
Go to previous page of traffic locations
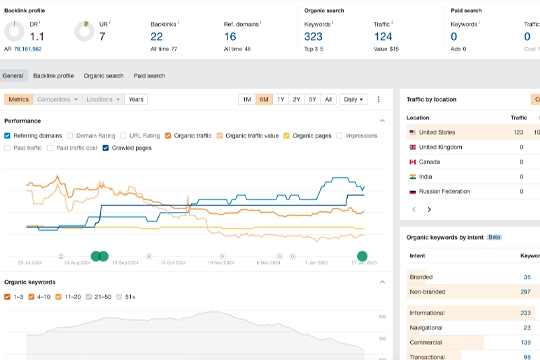pos(414,209)
